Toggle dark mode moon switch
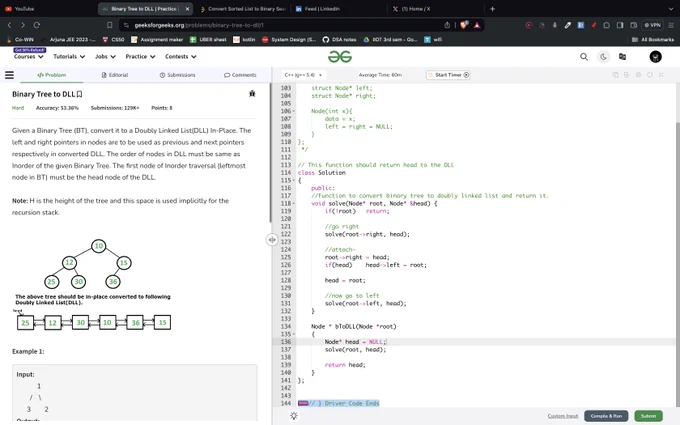 603,57
